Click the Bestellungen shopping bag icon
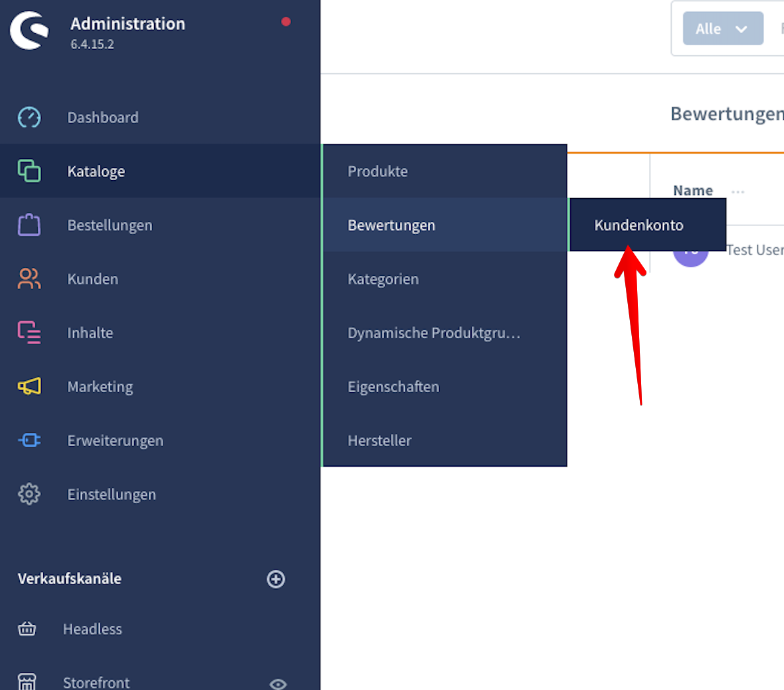This screenshot has width=784, height=690. (29, 225)
